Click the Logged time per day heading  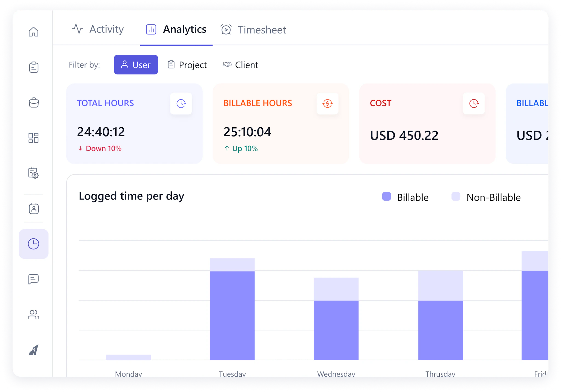[131, 196]
